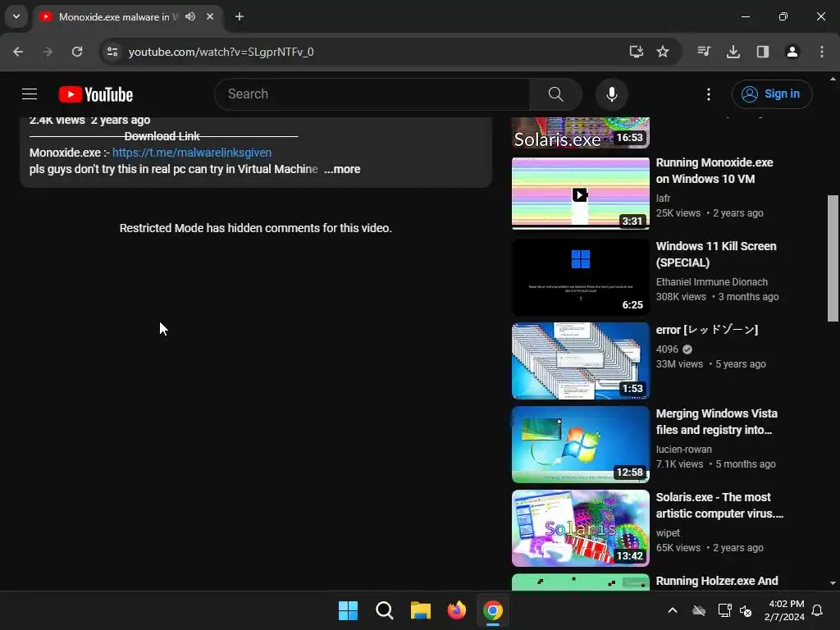
Task: Open Running Holzer.exe video title
Action: pos(717,581)
